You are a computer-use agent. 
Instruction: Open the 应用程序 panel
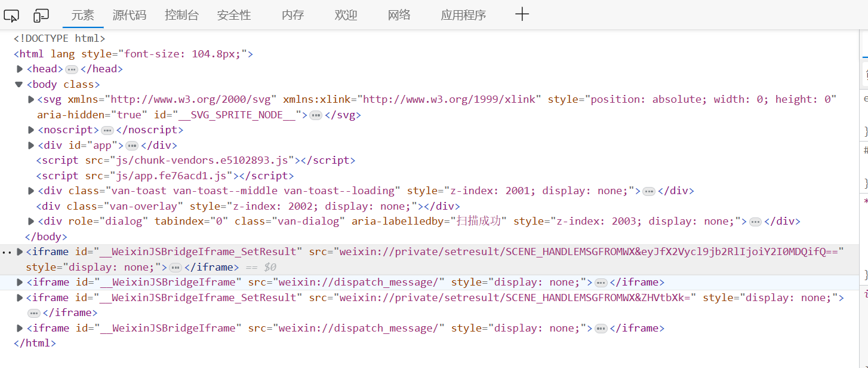click(463, 15)
